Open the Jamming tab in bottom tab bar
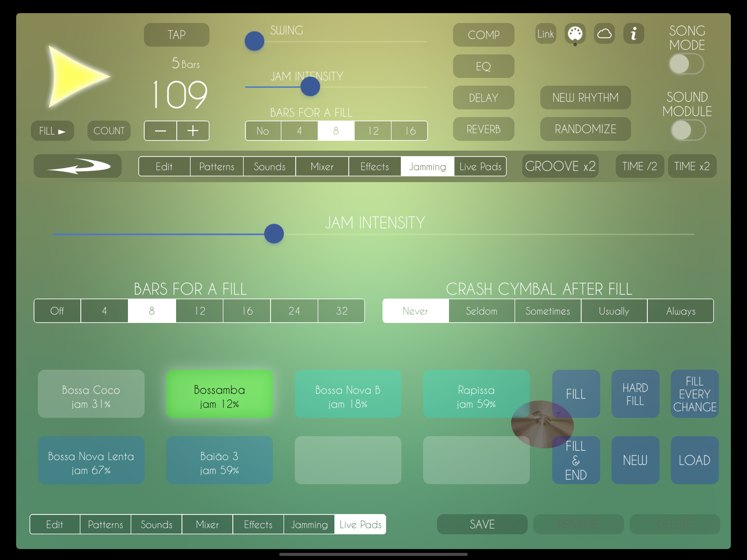The image size is (747, 560). 309,524
